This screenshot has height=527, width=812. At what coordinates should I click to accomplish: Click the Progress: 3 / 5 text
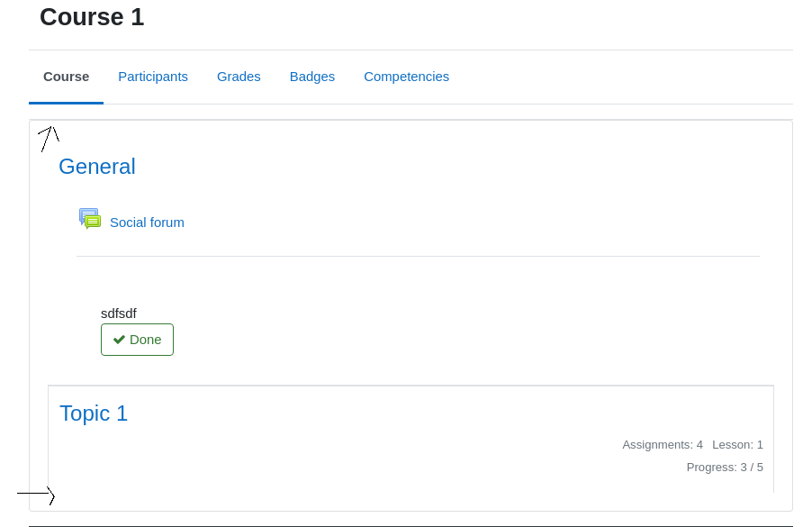725,468
